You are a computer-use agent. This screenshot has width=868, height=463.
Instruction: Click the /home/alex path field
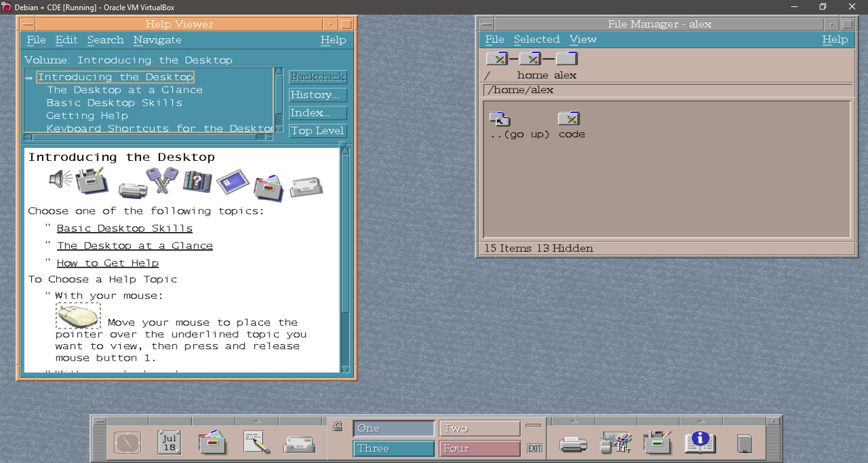point(667,90)
